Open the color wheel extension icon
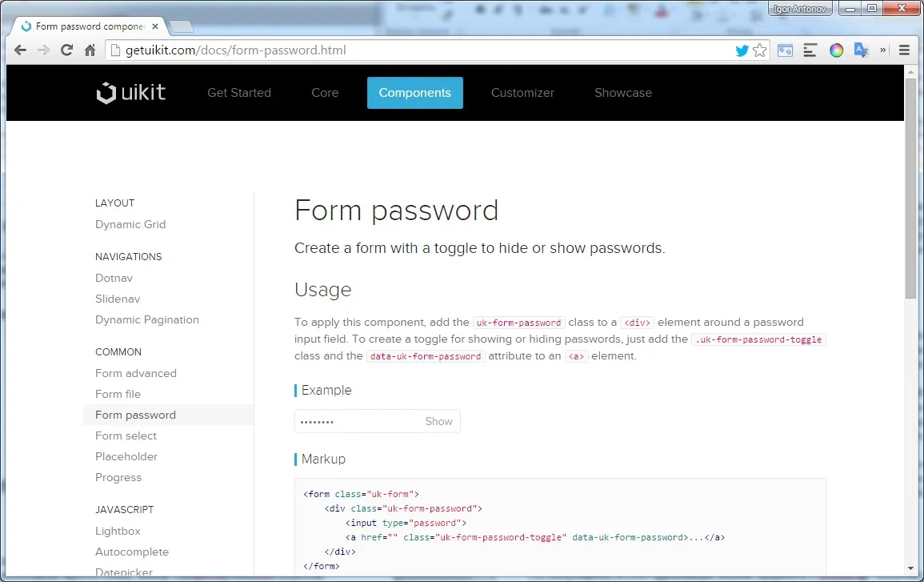This screenshot has width=924, height=582. coord(836,50)
